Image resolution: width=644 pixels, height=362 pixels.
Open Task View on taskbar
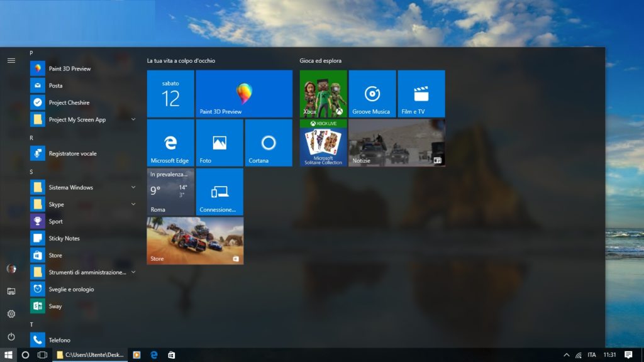pyautogui.click(x=42, y=355)
